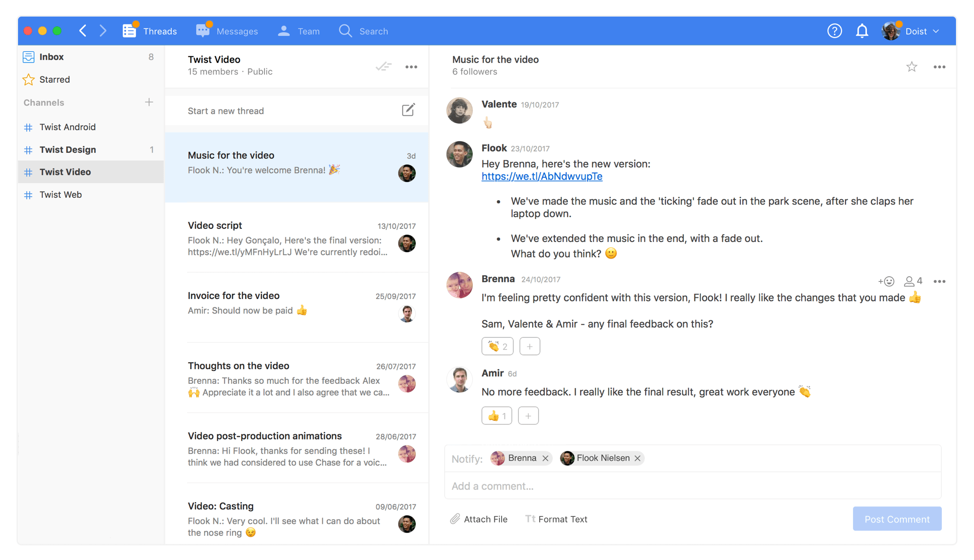Viewport: 974px width, 560px height.
Task: Mark all threads as read checkmark icon
Action: tap(384, 67)
